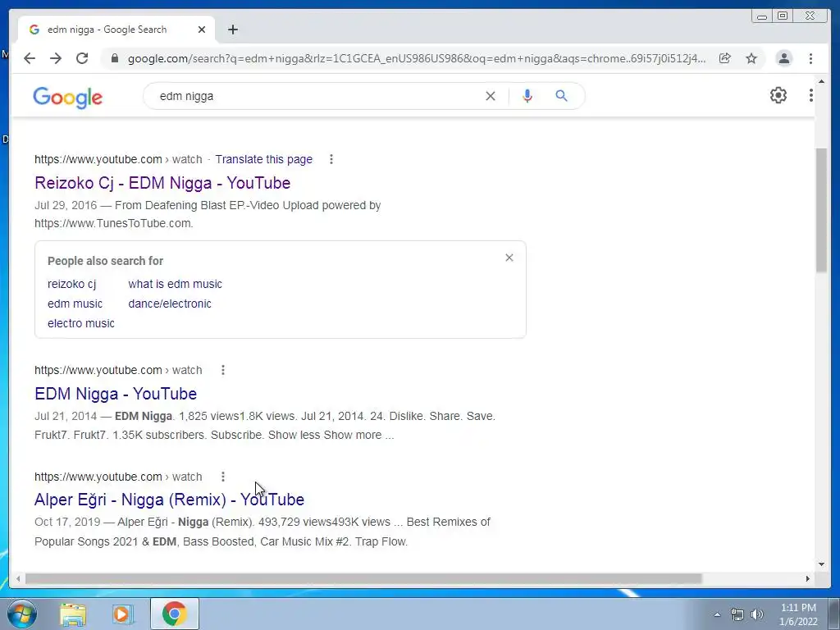Open the Windows Start menu
This screenshot has height=630, width=840.
click(21, 614)
